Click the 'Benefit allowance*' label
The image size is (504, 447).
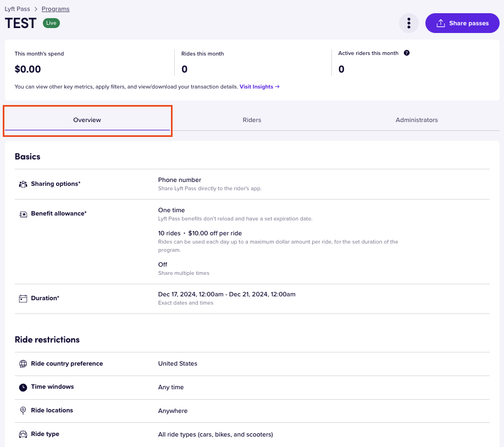coord(59,214)
